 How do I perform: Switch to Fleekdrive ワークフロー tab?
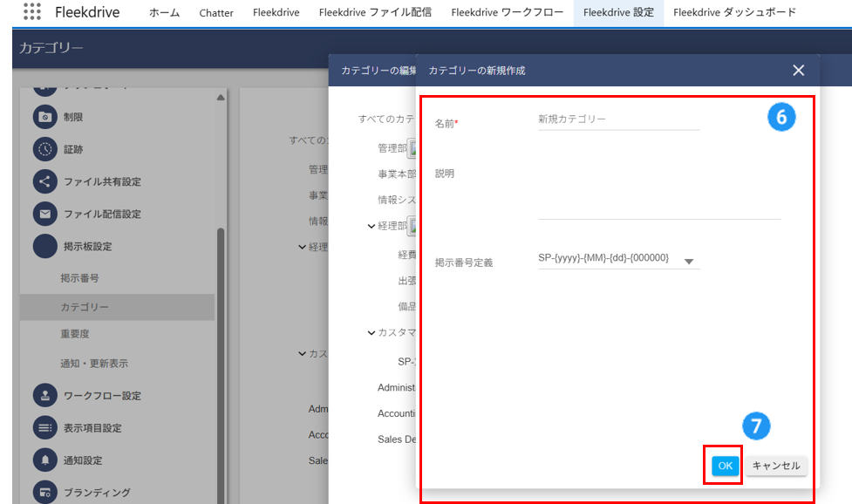point(507,12)
